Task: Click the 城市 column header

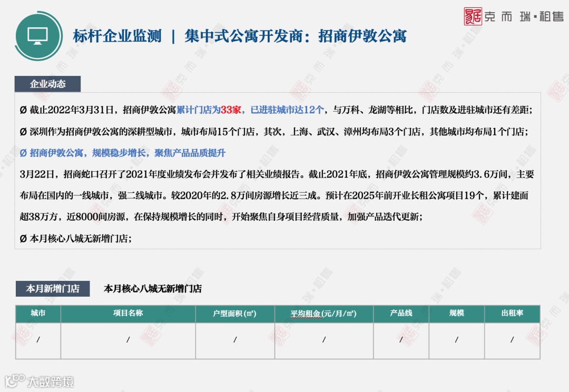Action: (x=38, y=313)
